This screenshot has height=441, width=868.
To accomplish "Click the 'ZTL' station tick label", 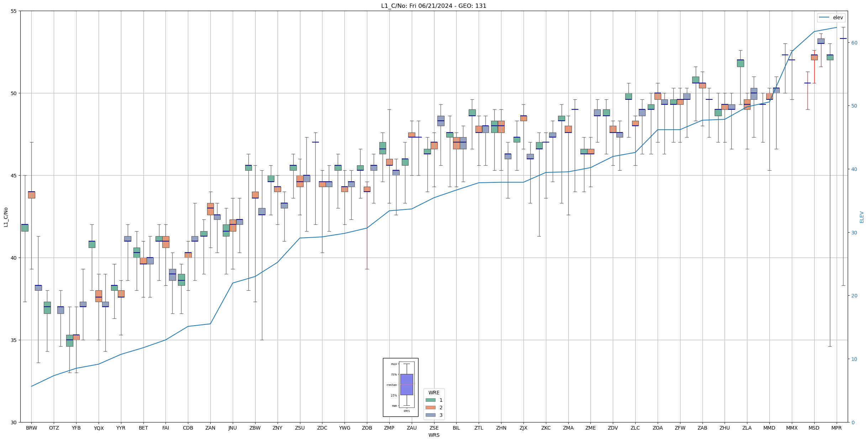I will click(x=479, y=428).
